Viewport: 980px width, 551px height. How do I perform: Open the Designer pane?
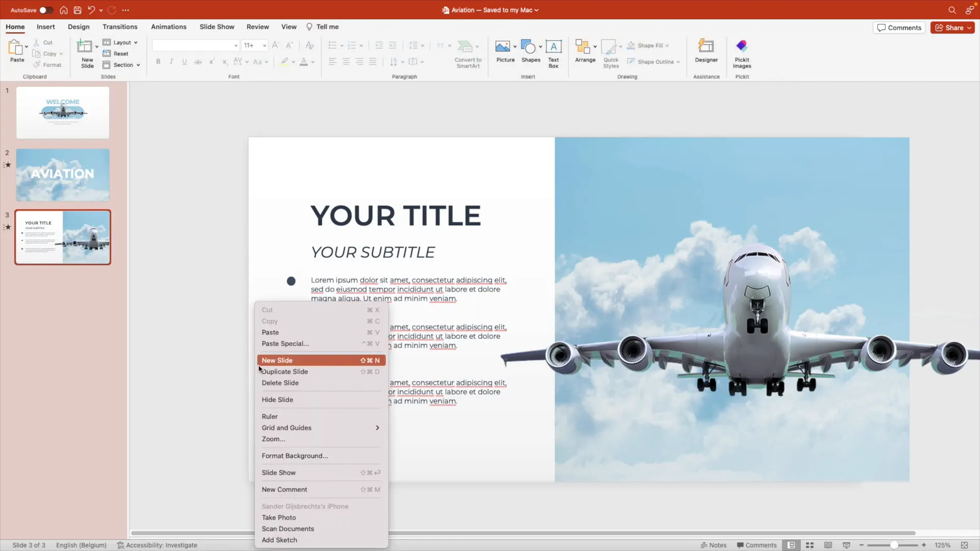tap(706, 46)
